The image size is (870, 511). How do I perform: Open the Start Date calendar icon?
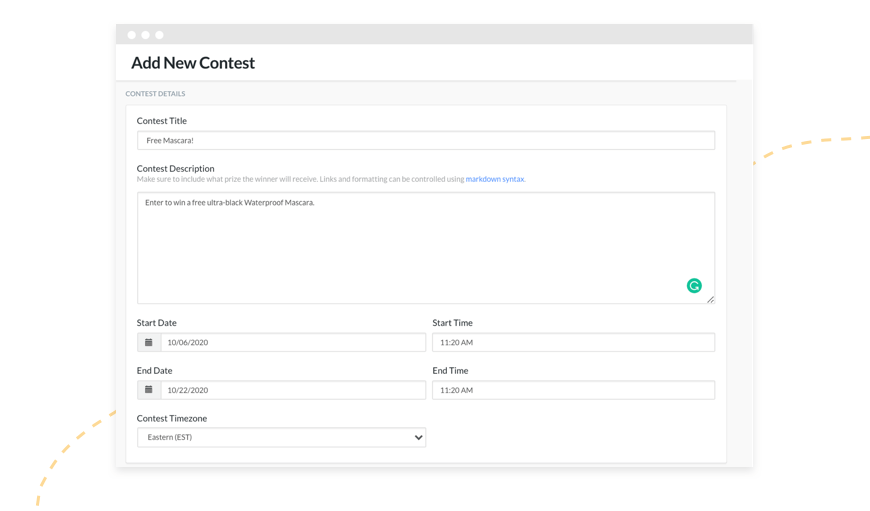[149, 342]
